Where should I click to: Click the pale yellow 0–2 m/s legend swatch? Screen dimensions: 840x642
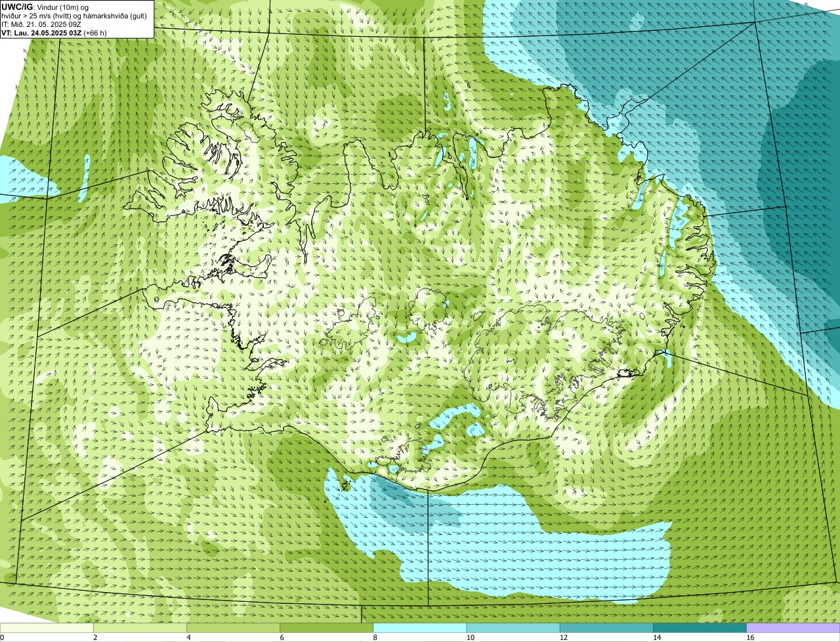pos(47,628)
